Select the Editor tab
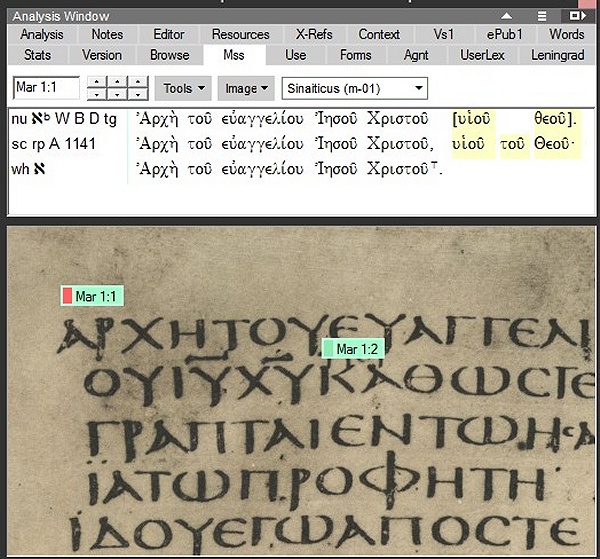 pyautogui.click(x=169, y=34)
